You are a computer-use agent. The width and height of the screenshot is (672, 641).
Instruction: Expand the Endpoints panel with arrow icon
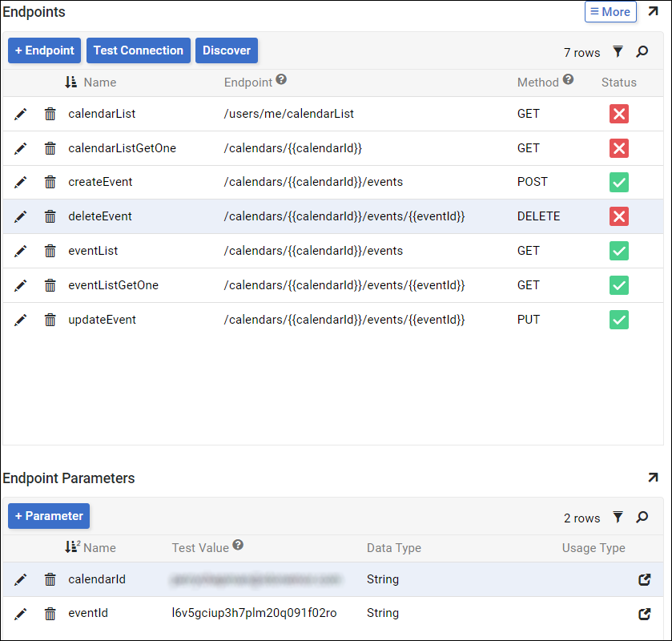653,12
